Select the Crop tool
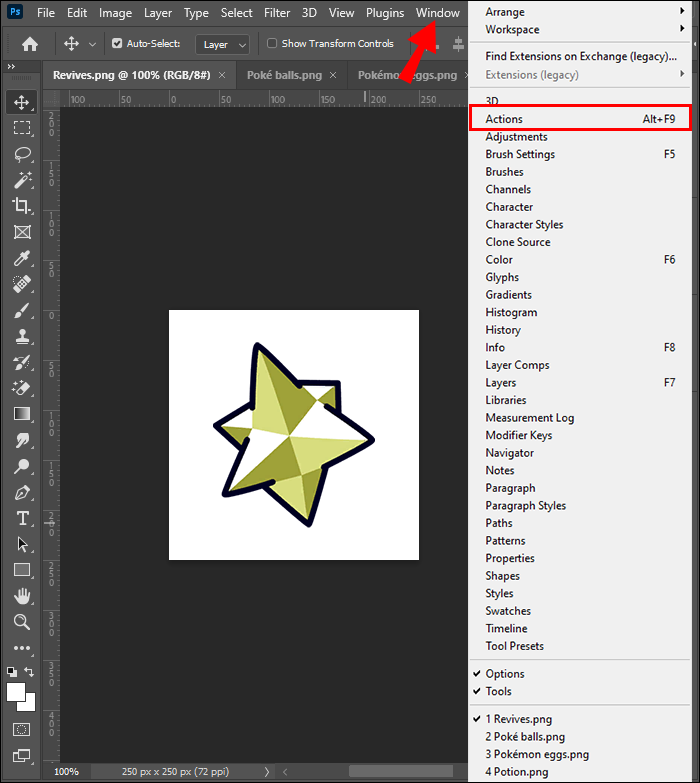The height and width of the screenshot is (783, 700). click(21, 206)
